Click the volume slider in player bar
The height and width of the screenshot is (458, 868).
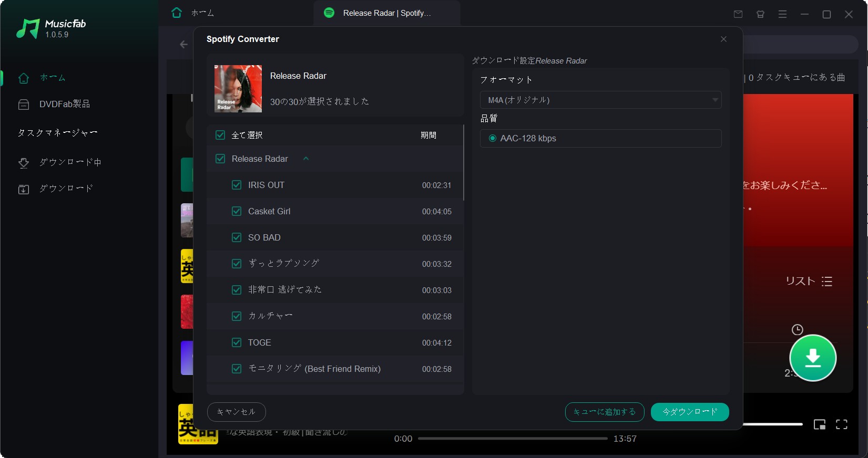(x=773, y=424)
